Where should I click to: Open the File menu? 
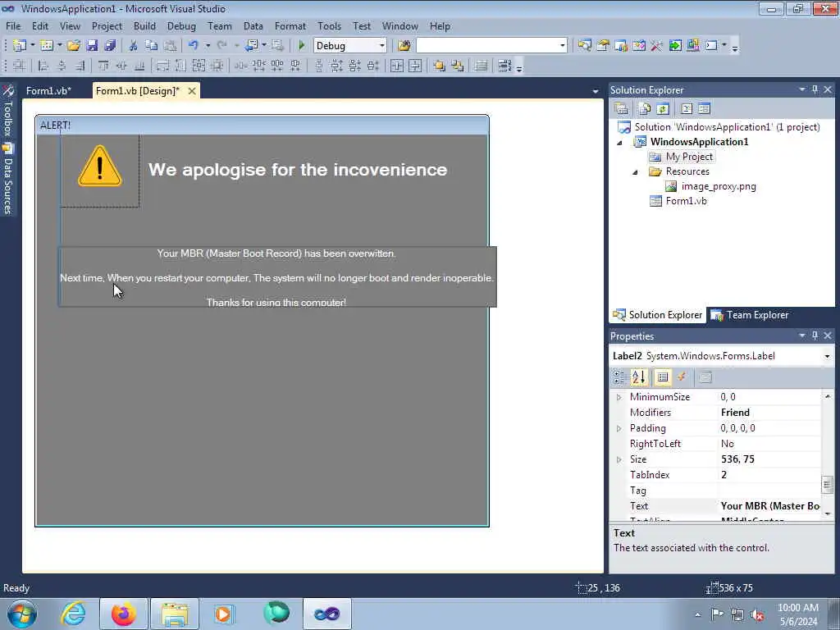click(13, 25)
